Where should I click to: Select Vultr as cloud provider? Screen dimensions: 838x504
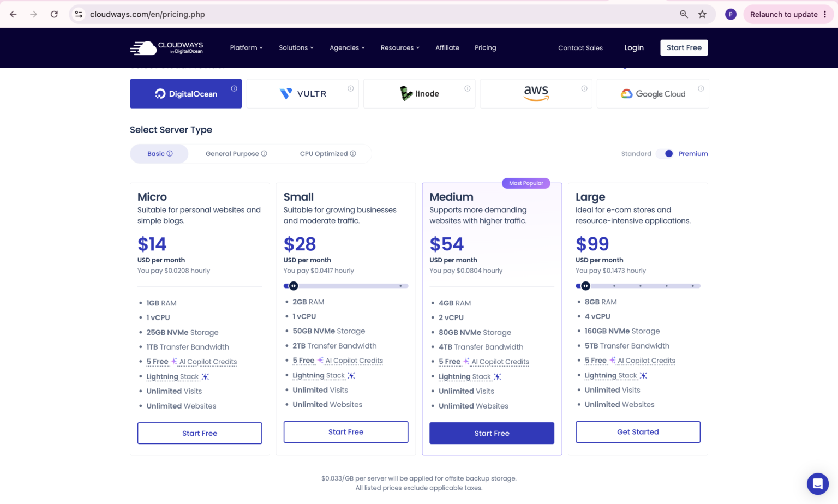(303, 94)
